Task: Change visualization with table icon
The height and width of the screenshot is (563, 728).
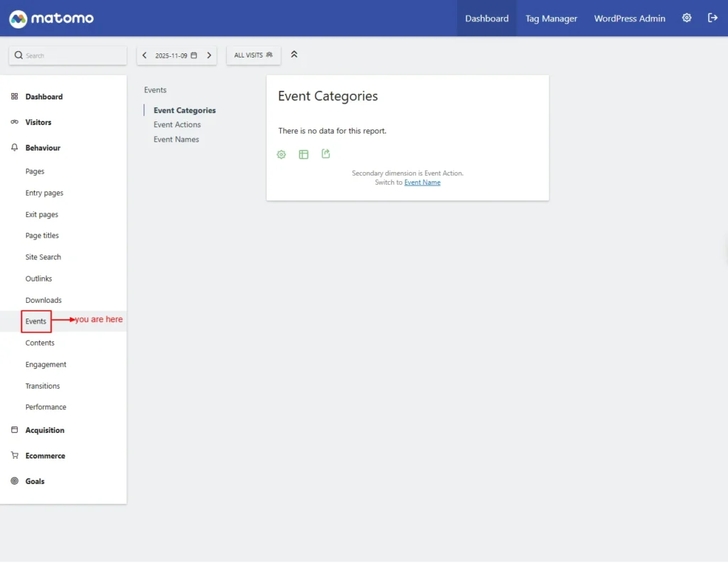Action: pyautogui.click(x=304, y=154)
